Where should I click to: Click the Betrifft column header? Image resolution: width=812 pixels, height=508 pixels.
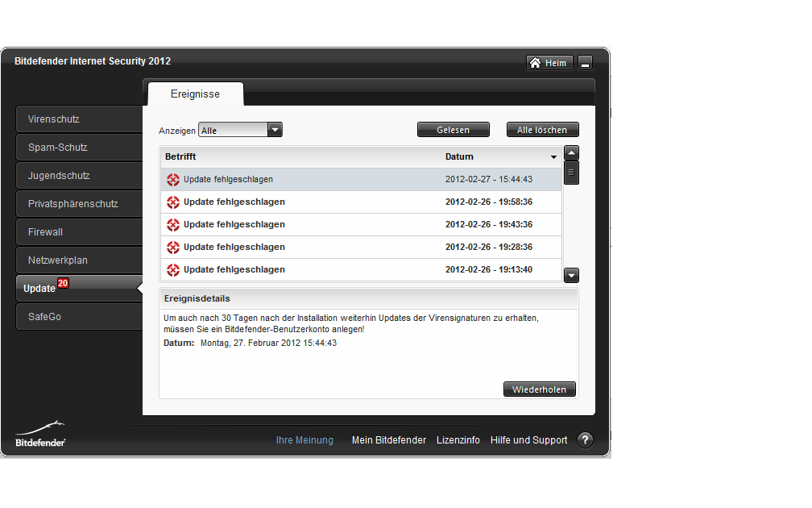(x=180, y=156)
